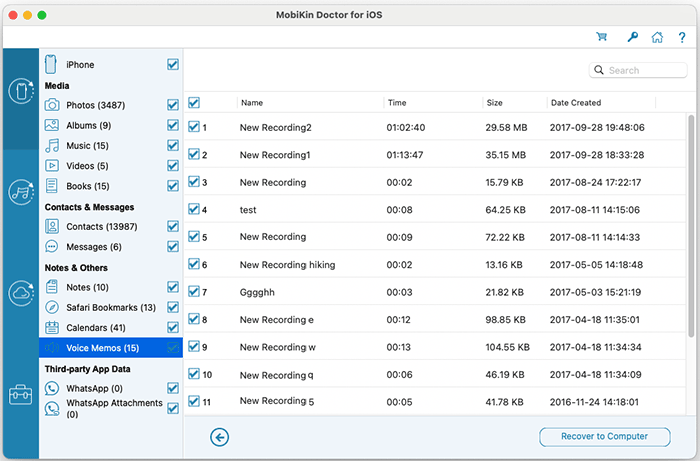Image resolution: width=700 pixels, height=461 pixels.
Task: Select Recover from iCloud mode icon
Action: (x=21, y=293)
